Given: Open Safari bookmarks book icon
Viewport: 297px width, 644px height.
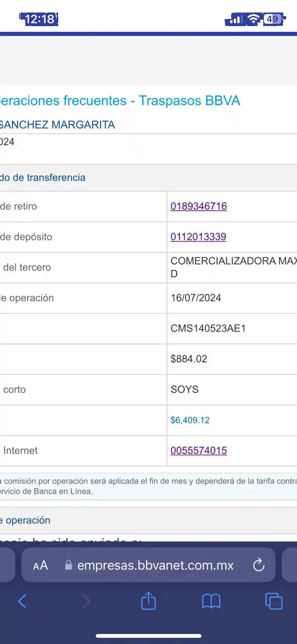Looking at the screenshot, I should click(211, 601).
